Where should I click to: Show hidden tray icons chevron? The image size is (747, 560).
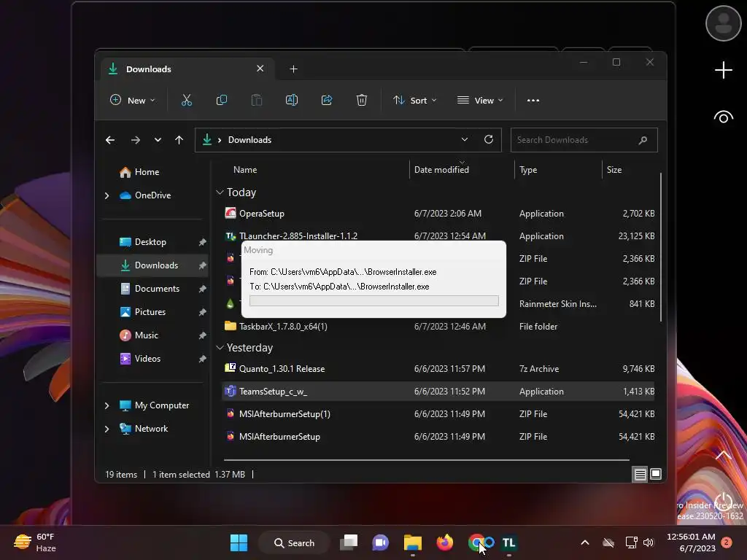tap(585, 542)
